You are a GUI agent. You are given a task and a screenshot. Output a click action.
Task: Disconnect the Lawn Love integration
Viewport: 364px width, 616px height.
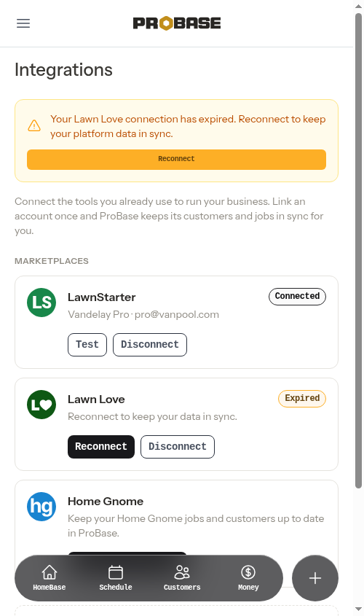pos(178,447)
